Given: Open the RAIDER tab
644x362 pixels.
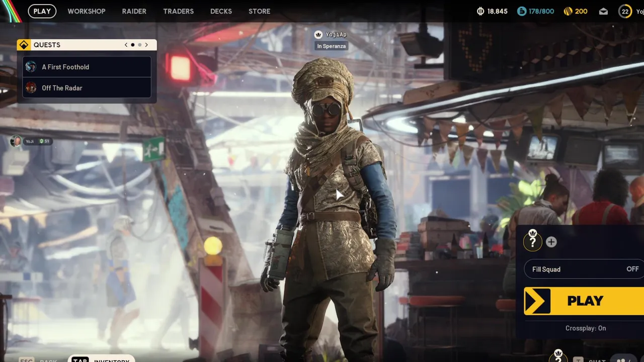Looking at the screenshot, I should click(x=134, y=11).
